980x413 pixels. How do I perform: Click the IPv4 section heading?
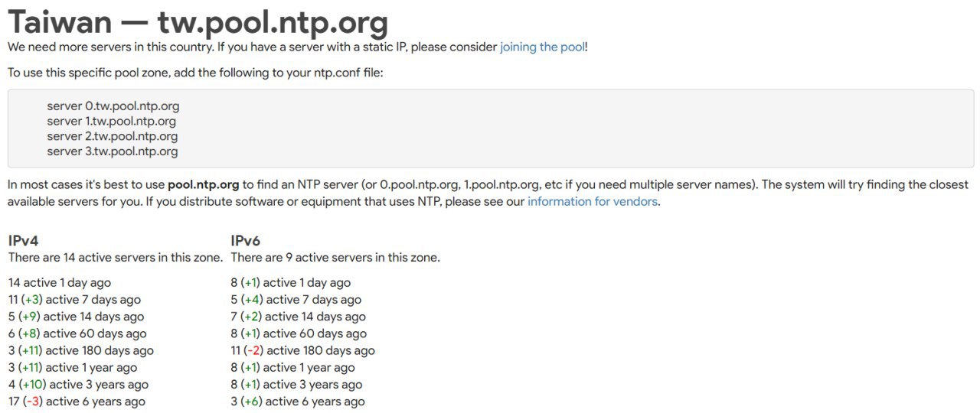23,241
